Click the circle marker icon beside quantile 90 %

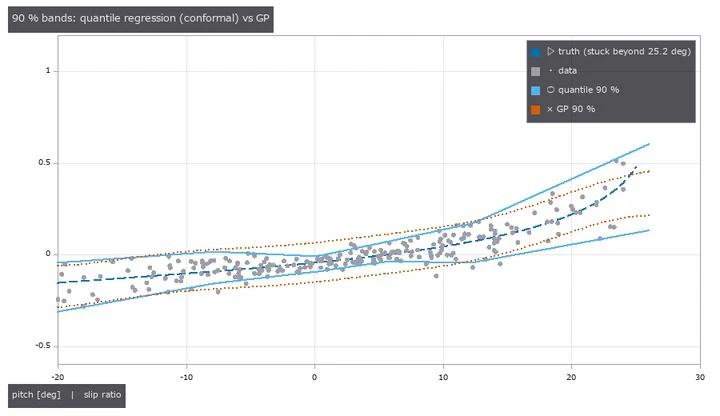551,90
